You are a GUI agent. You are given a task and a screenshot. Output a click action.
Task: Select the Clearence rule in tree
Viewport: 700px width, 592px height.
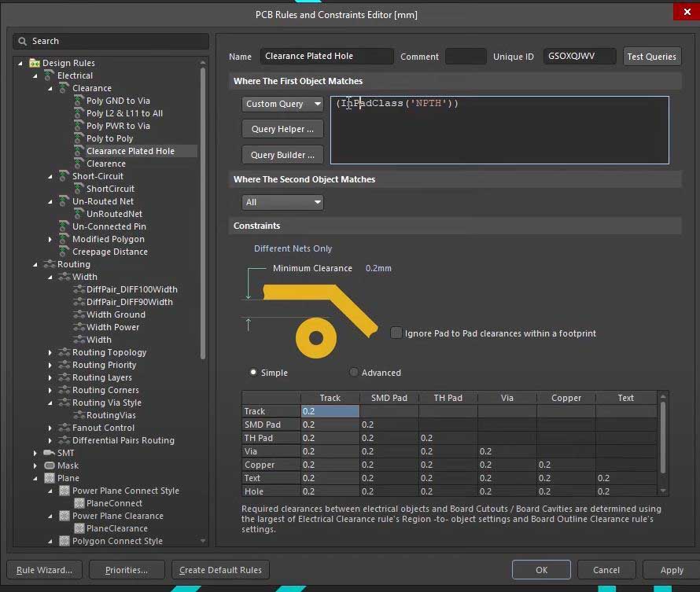[105, 164]
